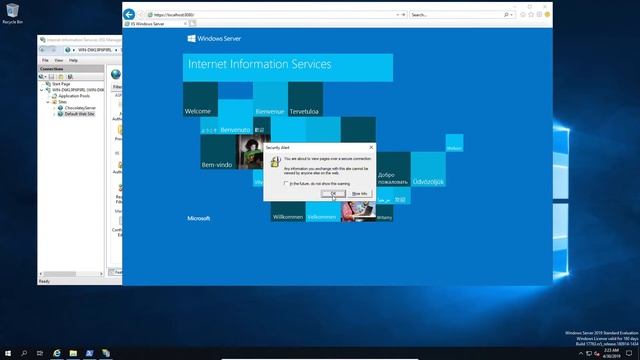The image size is (640, 360).
Task: Click IIS Manager taskbar icon
Action: pos(106,353)
